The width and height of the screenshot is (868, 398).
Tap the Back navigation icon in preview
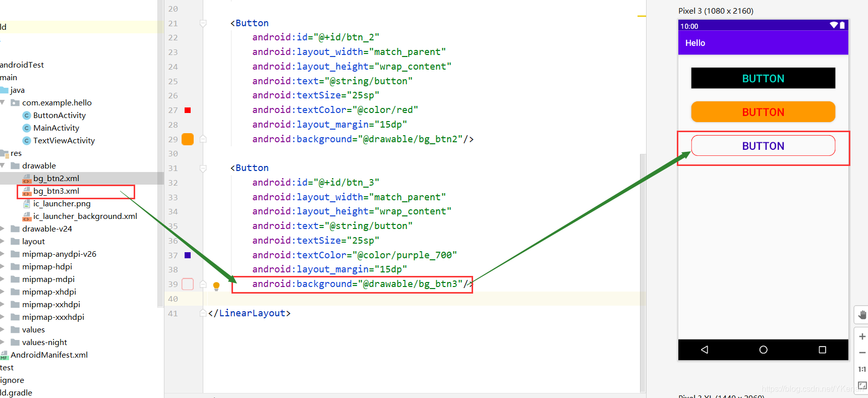click(x=705, y=350)
